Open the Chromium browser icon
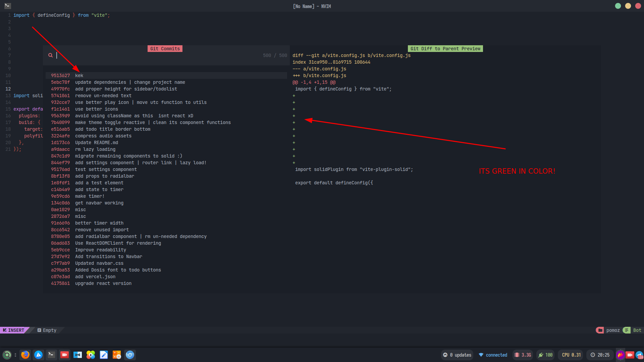Image resolution: width=644 pixels, height=362 pixels. coord(130,355)
